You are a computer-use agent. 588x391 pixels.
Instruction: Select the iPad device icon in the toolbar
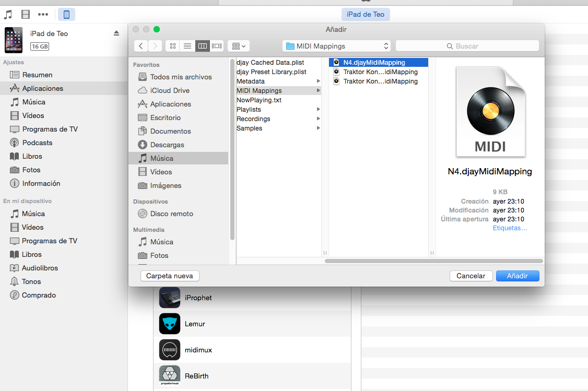click(x=66, y=14)
